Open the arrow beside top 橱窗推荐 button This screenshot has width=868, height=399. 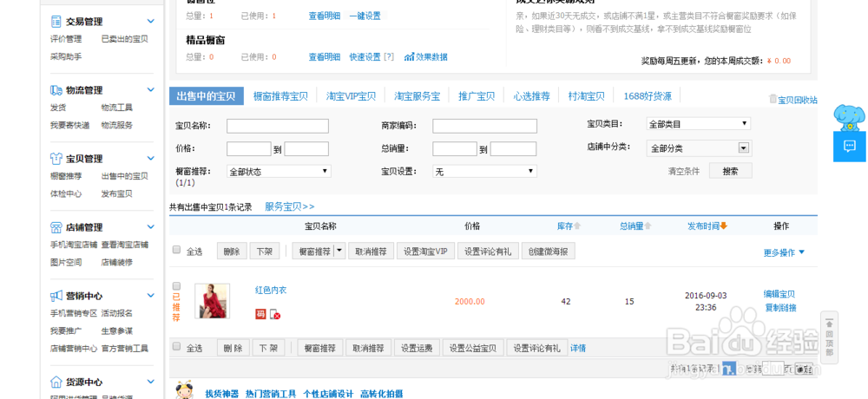point(339,251)
